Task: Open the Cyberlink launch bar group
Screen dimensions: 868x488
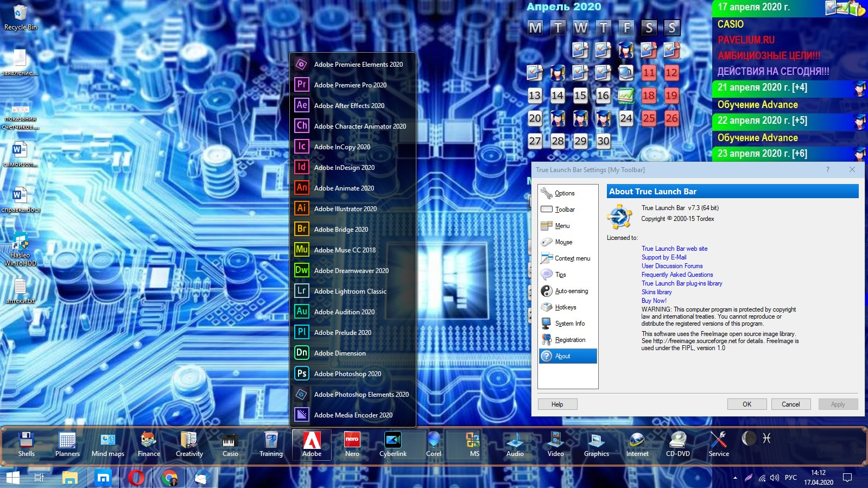Action: 393,445
